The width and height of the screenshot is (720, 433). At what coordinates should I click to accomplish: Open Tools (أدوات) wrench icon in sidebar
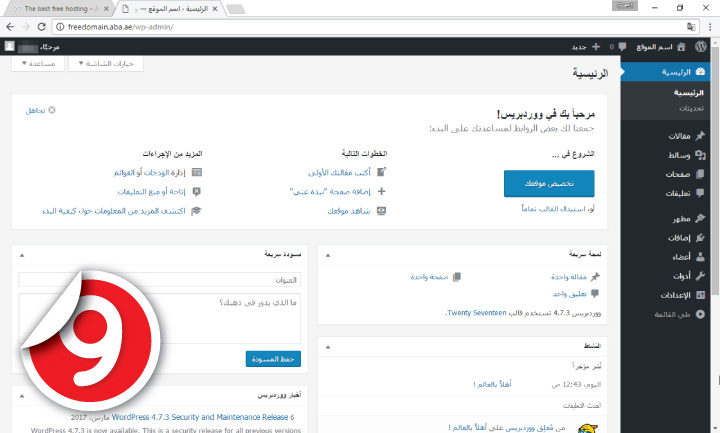700,276
